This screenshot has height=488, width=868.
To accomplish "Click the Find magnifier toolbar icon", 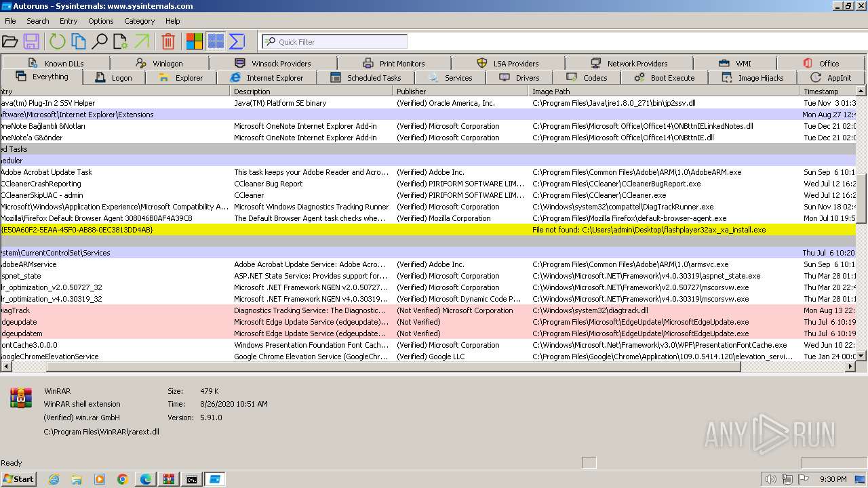I will pyautogui.click(x=100, y=42).
